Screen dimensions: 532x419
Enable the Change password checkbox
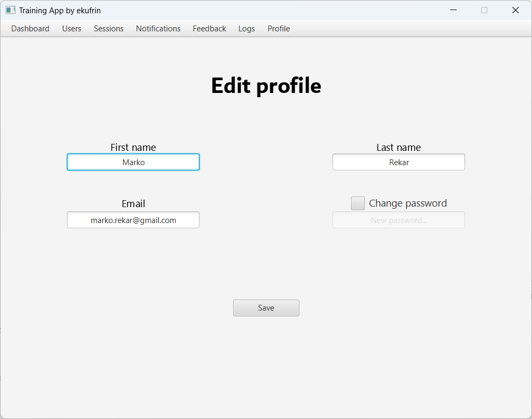point(358,203)
